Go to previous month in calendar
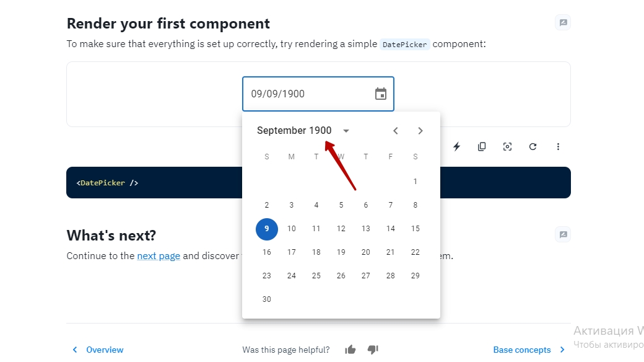 tap(396, 131)
